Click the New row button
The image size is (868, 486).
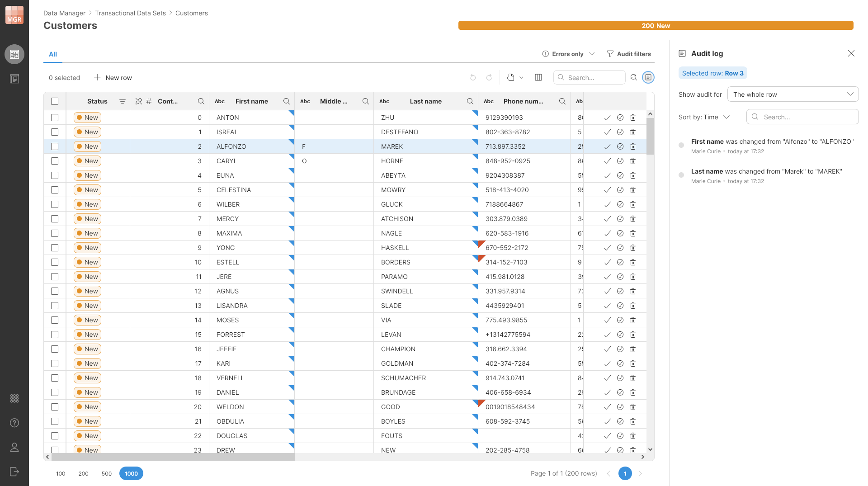(x=113, y=77)
